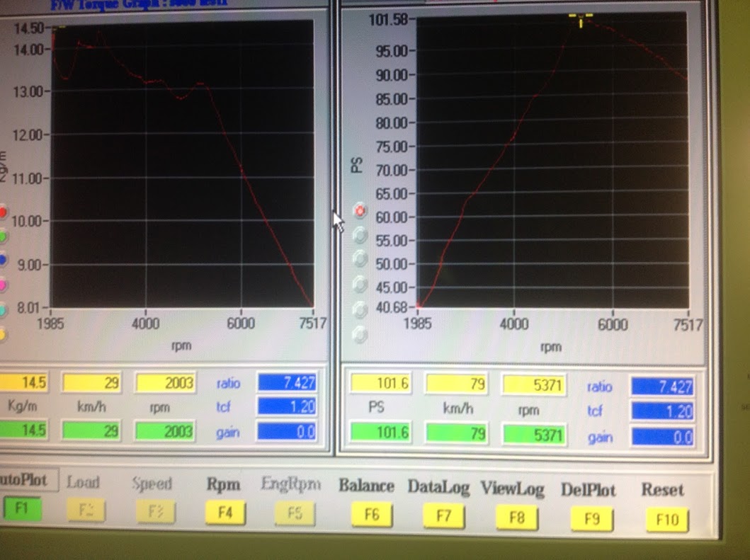The width and height of the screenshot is (750, 560).
Task: Click the power panel's ratio 7.427 field
Action: 662,387
